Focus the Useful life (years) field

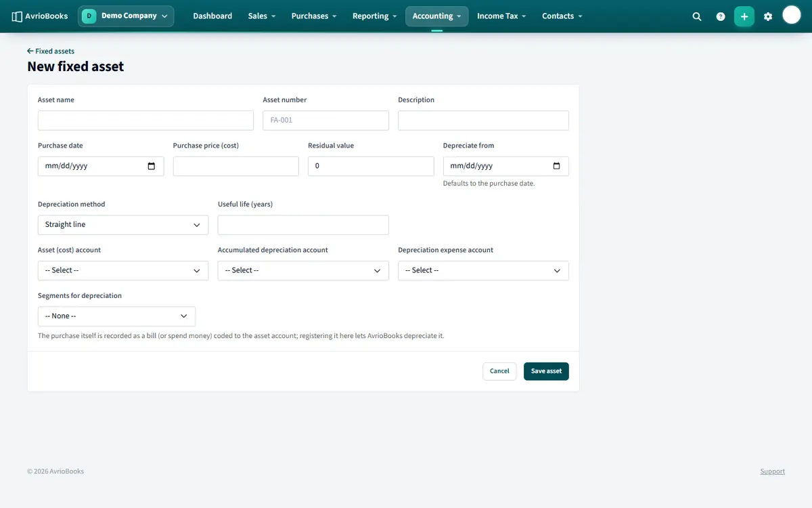(303, 225)
